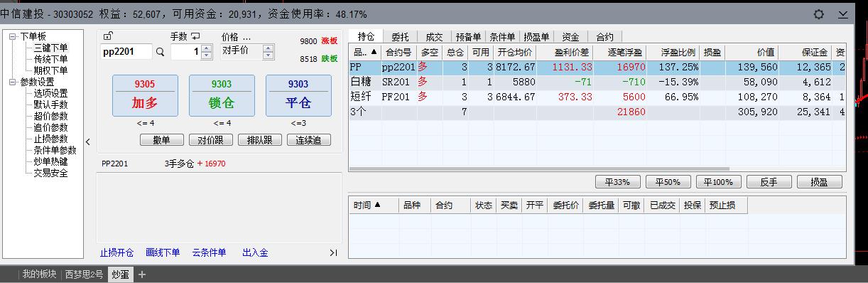Screen dimensions: 868x283
Task: Increase the lot count with the up arrow
Action: point(207,48)
